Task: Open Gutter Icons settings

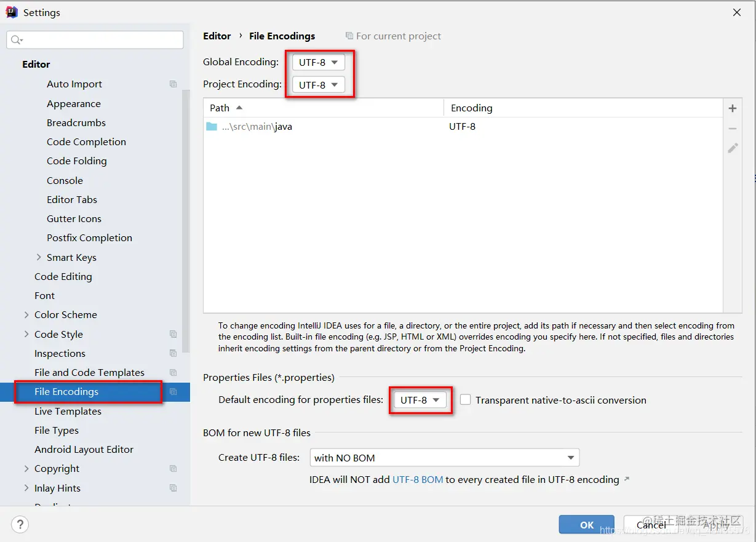Action: tap(74, 218)
